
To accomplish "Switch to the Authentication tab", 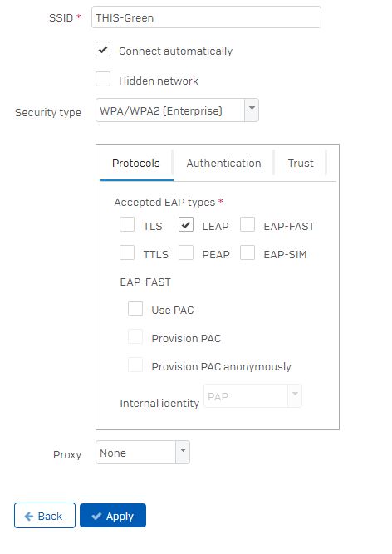I will pos(223,164).
